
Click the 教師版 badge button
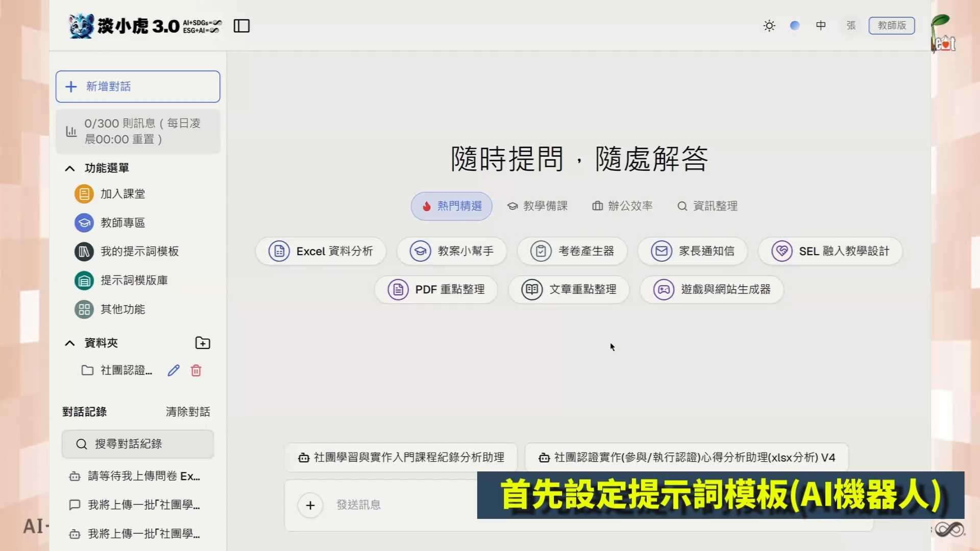892,26
